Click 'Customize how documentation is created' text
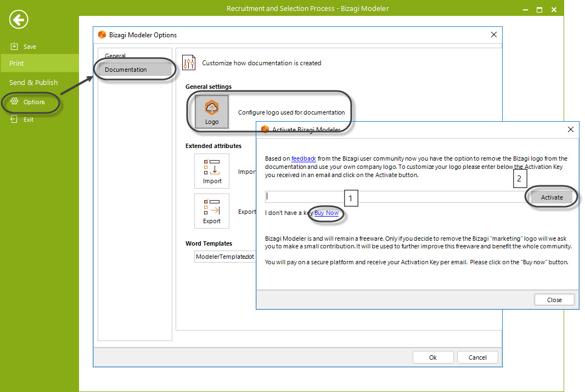 click(x=262, y=63)
